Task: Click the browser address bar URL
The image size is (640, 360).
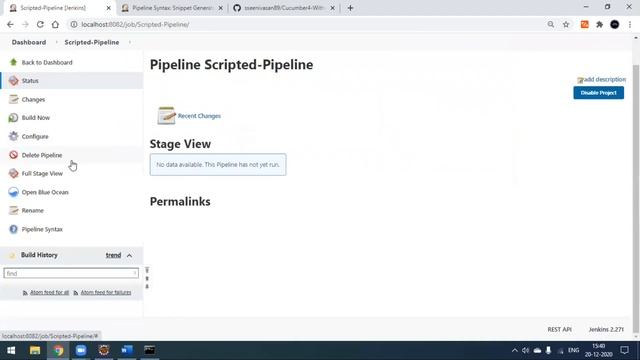Action: (x=135, y=24)
